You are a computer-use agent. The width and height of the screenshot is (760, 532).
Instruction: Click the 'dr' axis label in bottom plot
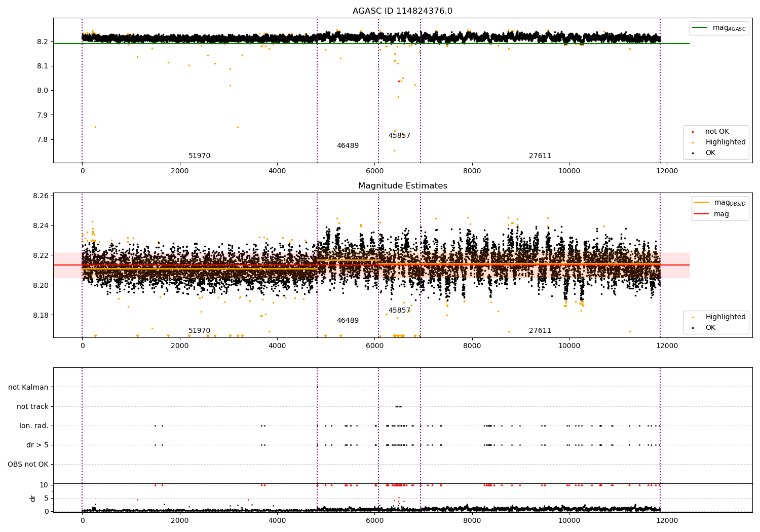33,498
